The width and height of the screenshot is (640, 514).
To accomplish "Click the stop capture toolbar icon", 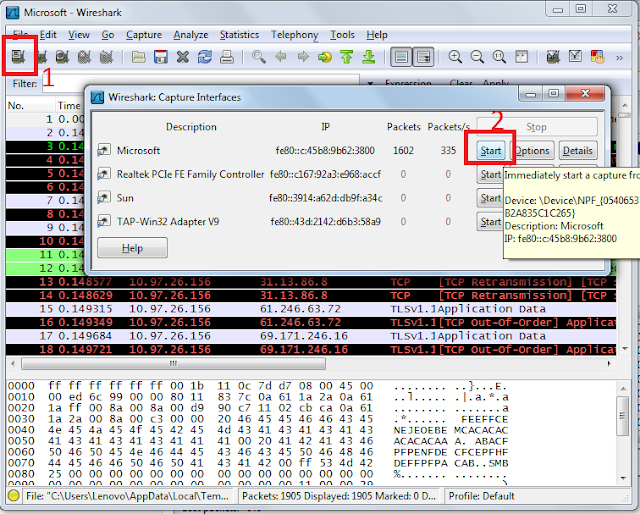I will click(84, 57).
